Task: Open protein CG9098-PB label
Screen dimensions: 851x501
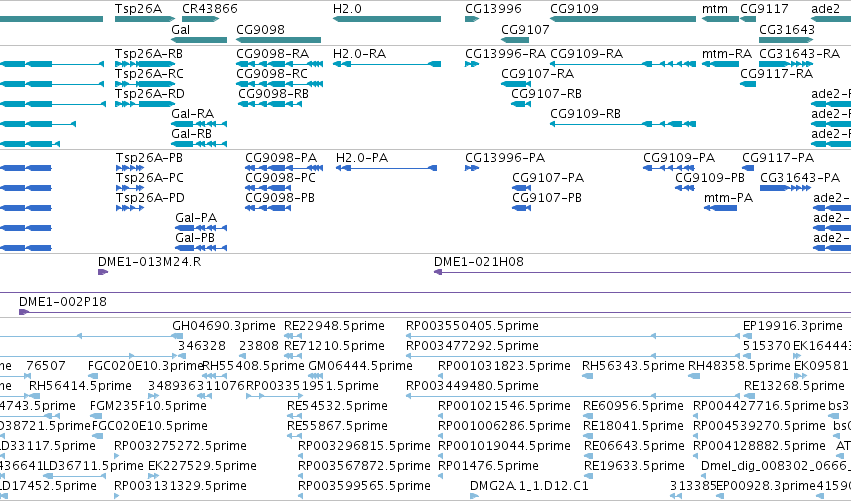Action: [280, 198]
